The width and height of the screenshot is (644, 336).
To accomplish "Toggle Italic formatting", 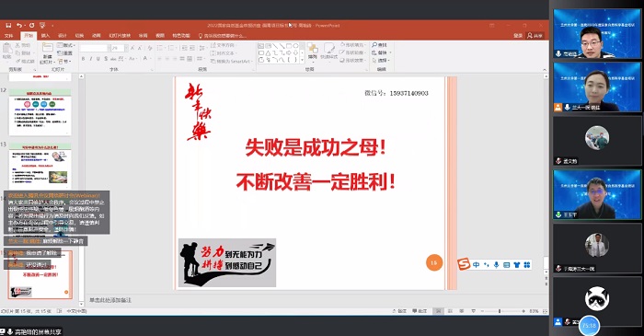I will click(x=91, y=59).
